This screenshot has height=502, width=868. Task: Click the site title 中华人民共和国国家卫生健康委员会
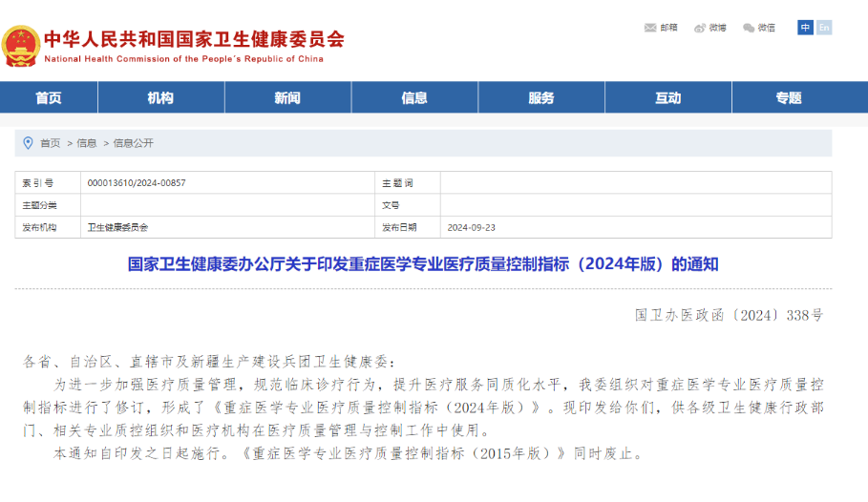pos(194,39)
